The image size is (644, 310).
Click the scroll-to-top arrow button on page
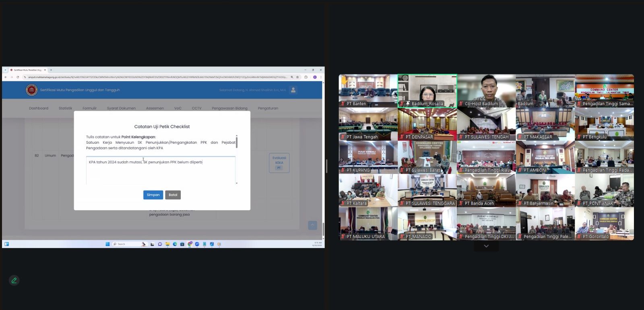(x=312, y=225)
